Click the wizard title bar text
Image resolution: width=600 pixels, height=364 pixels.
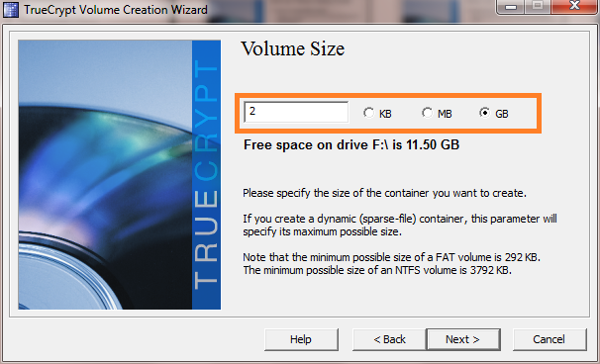point(116,10)
